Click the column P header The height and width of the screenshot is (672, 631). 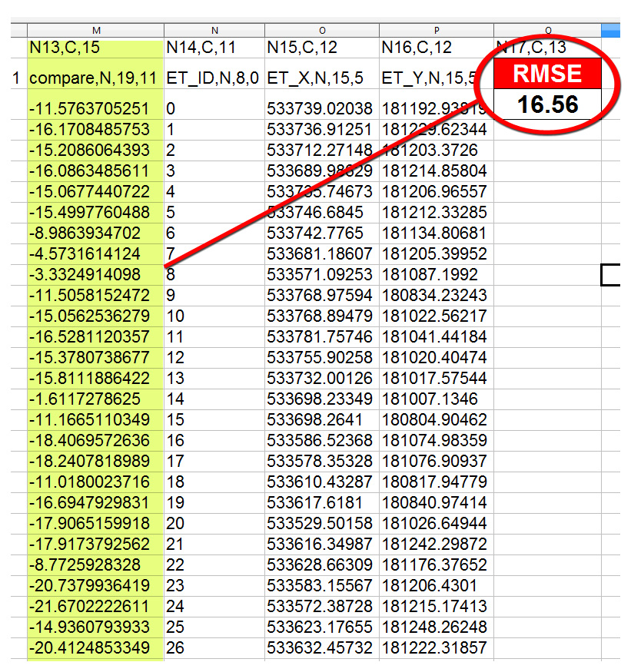(x=436, y=30)
